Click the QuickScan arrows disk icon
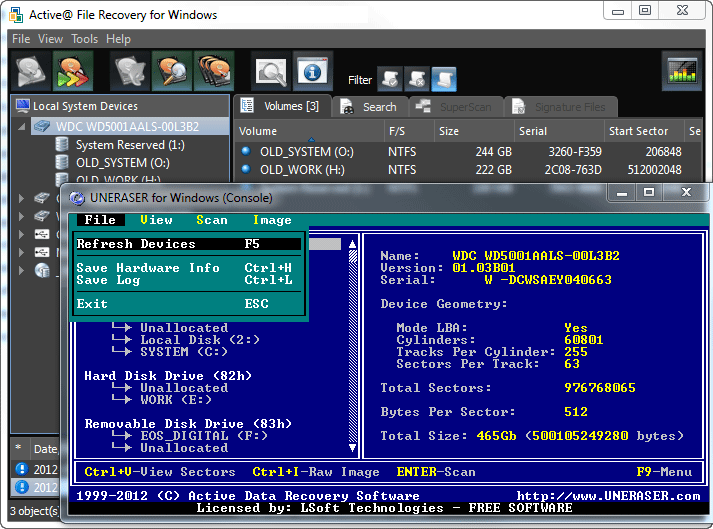The width and height of the screenshot is (713, 529). click(73, 71)
